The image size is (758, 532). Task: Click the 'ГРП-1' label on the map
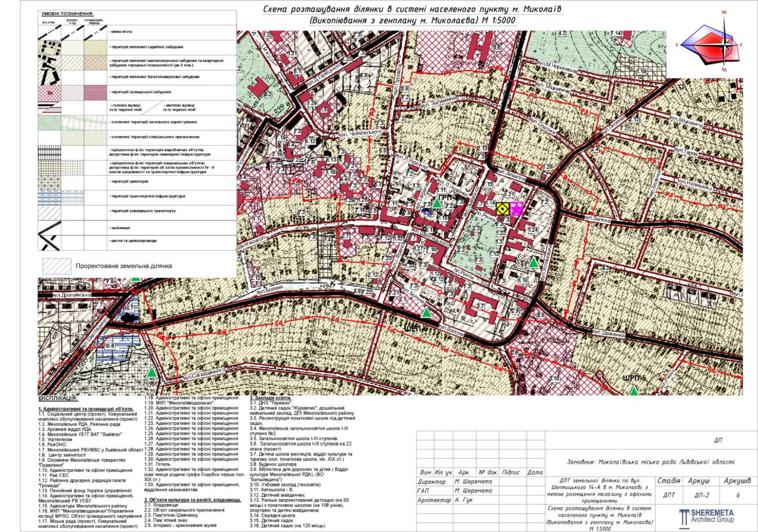click(446, 197)
